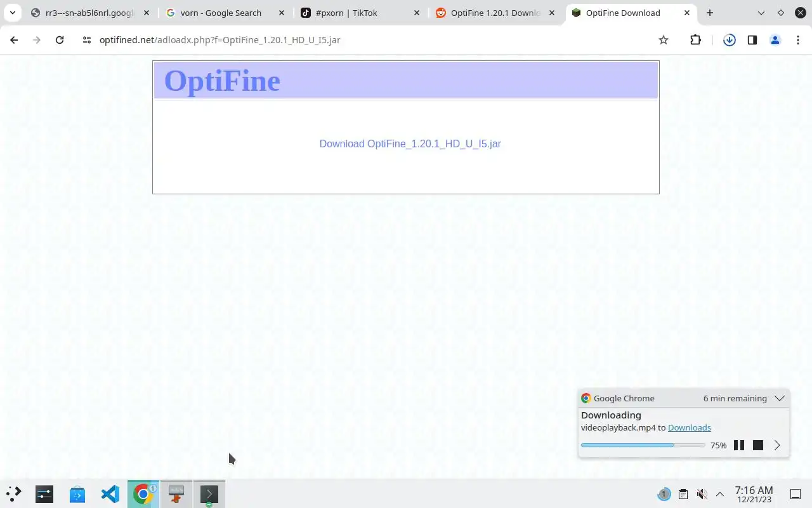Click the 6 min remaining text
Image resolution: width=812 pixels, height=508 pixels.
(x=735, y=398)
